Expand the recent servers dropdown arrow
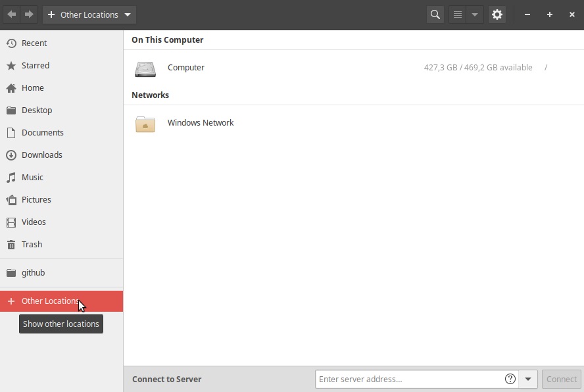This screenshot has width=584, height=392. point(528,379)
